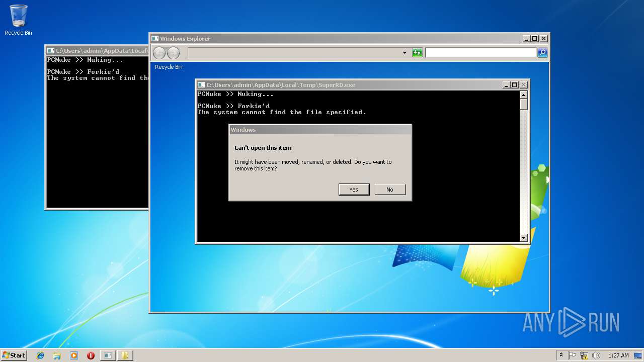The height and width of the screenshot is (362, 644).
Task: Go forward in Windows Explorer
Action: pos(173,52)
